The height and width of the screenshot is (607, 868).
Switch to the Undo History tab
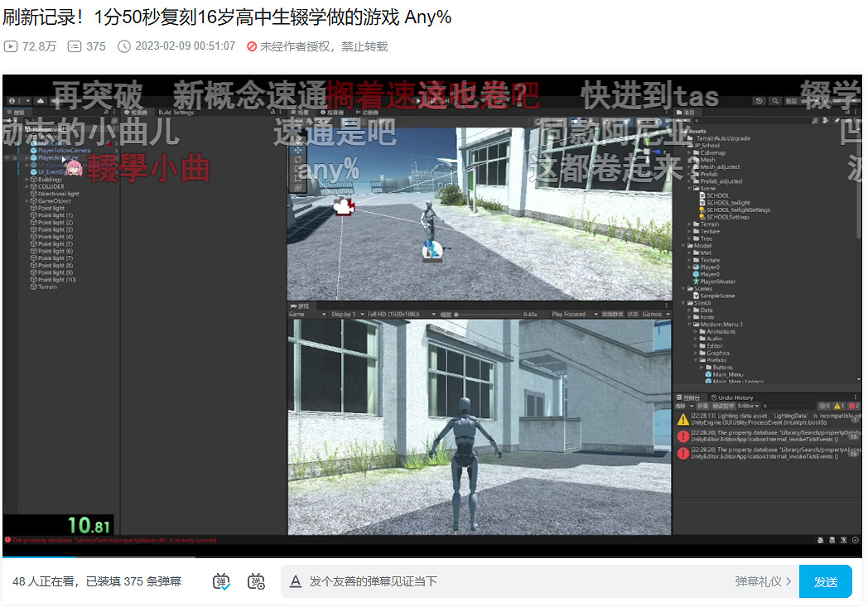(x=734, y=397)
